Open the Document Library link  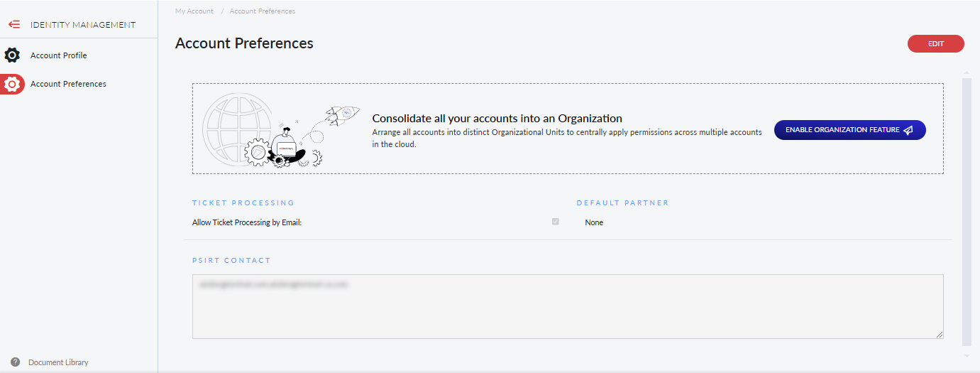(x=58, y=362)
